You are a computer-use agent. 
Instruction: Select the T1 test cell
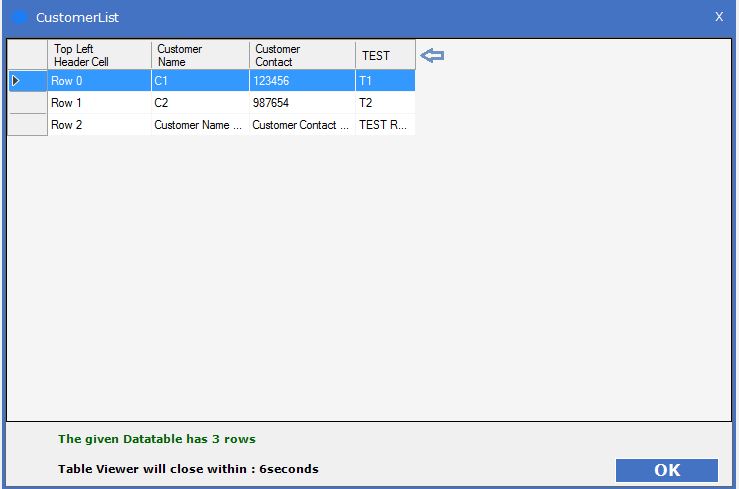pos(385,81)
